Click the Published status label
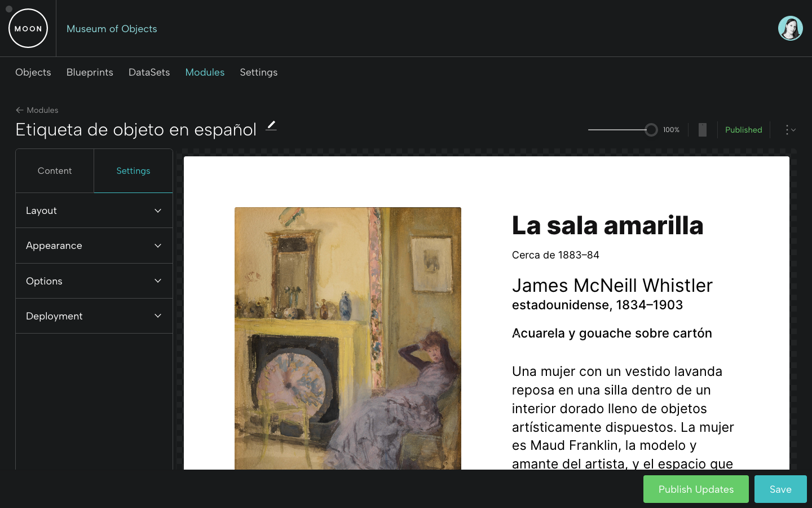The image size is (812, 508). click(743, 130)
